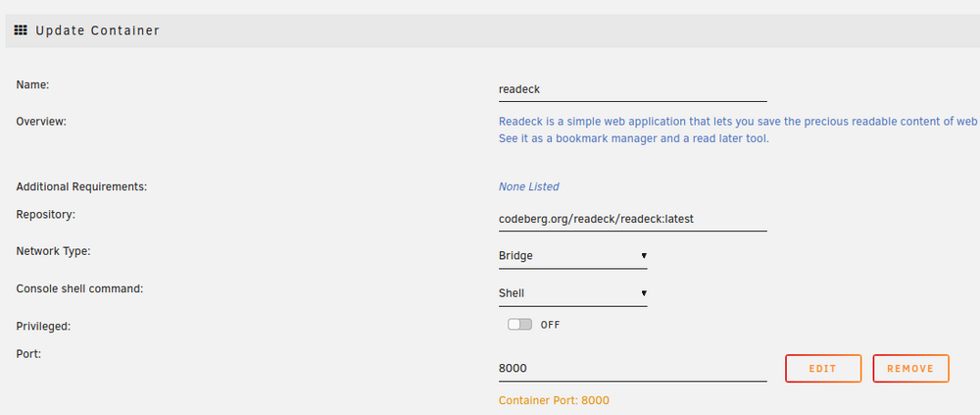Open the Console shell command dropdown
This screenshot has height=415, width=980.
pos(572,293)
